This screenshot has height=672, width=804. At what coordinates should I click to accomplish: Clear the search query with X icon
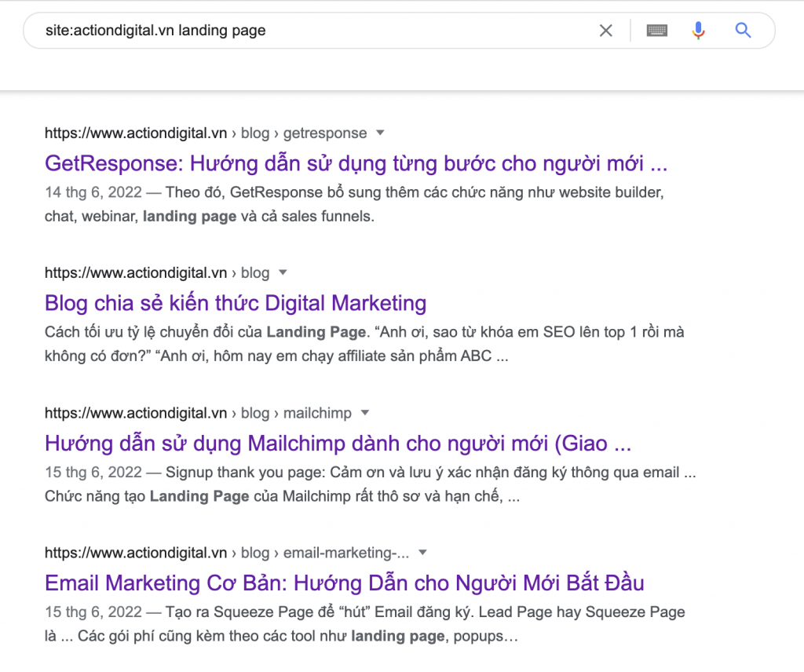tap(605, 31)
